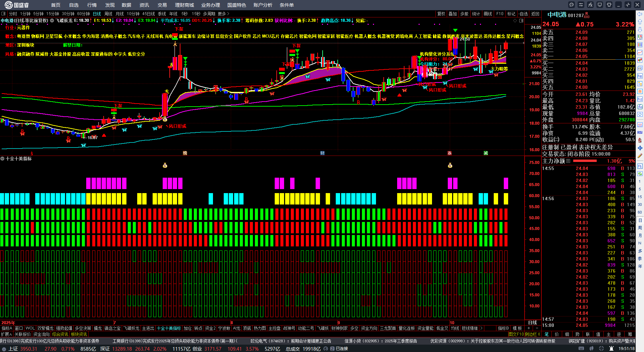The height and width of the screenshot is (352, 644).
Task: Open the 主力净额 detail list icon
Action: (568, 161)
